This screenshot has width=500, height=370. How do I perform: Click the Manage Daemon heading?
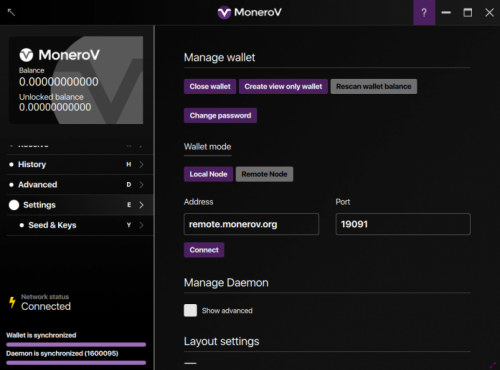(x=226, y=283)
